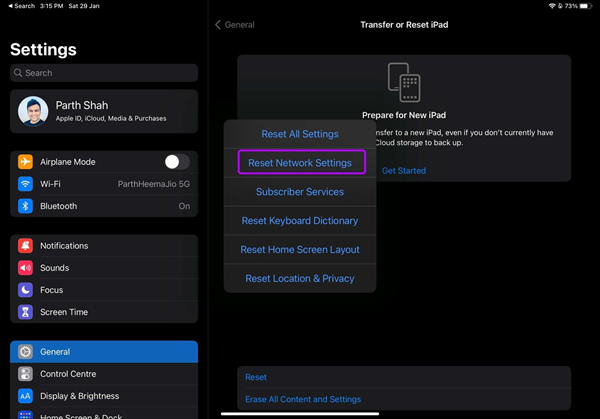Image resolution: width=600 pixels, height=419 pixels.
Task: Go back to General
Action: 235,24
